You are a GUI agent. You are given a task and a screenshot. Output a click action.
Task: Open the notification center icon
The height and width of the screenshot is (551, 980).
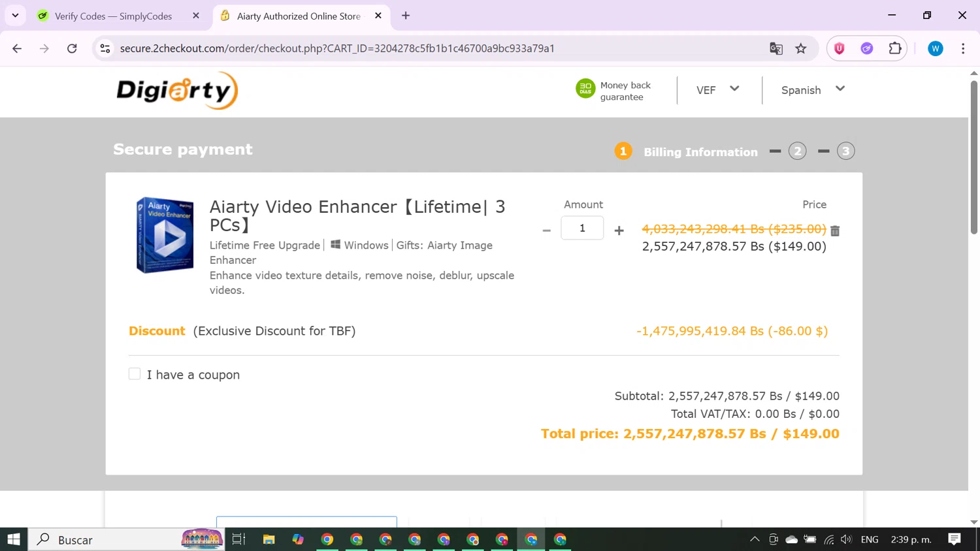click(955, 539)
